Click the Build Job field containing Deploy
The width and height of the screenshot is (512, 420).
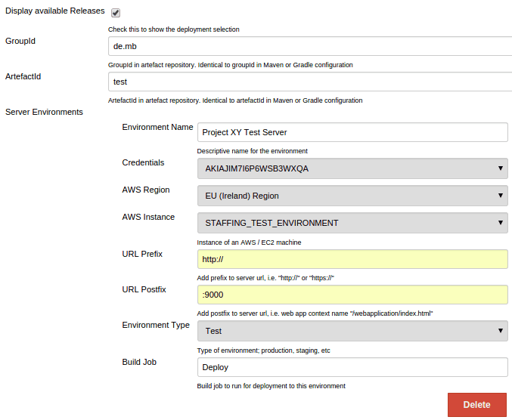click(x=352, y=367)
